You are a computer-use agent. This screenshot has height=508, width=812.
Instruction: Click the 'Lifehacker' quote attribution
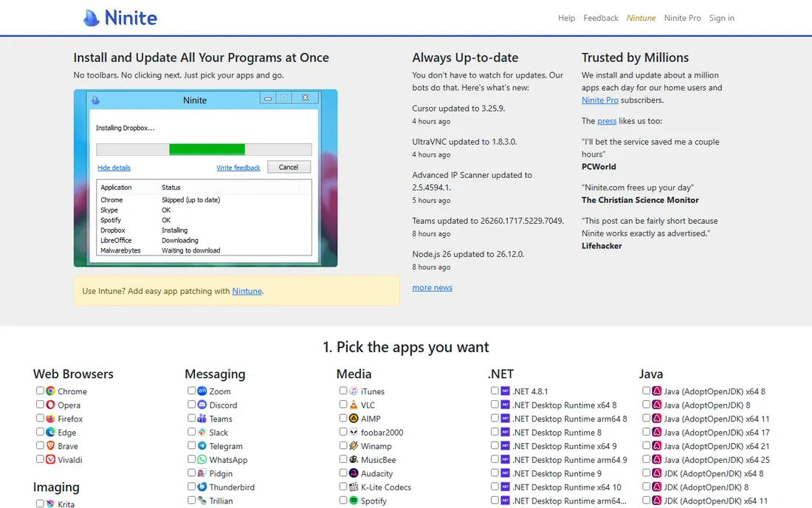tap(602, 246)
